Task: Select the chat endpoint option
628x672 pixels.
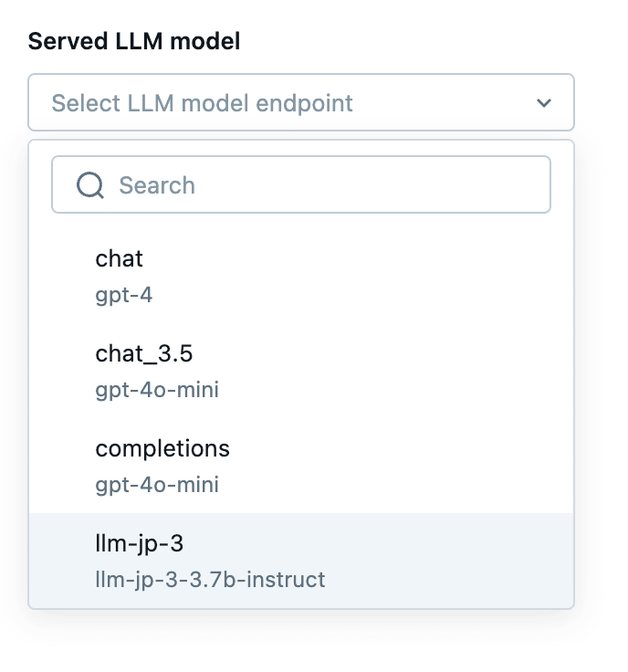Action: [301, 276]
